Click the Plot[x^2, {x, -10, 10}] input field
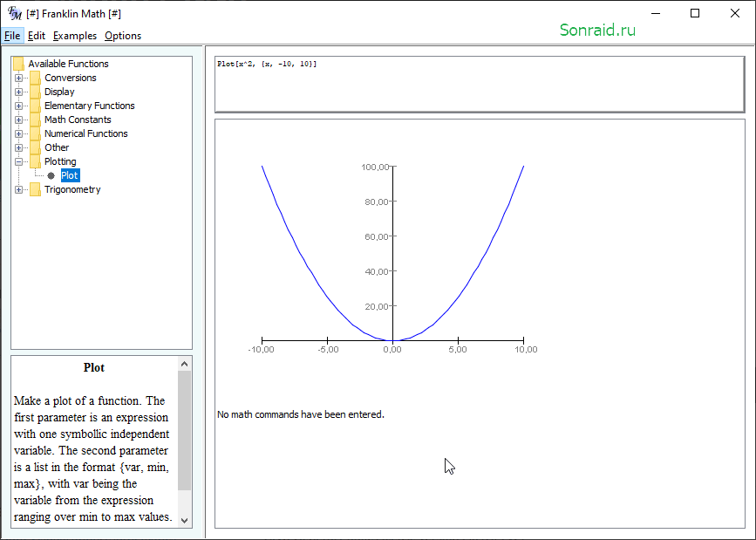The height and width of the screenshot is (540, 756). click(480, 85)
